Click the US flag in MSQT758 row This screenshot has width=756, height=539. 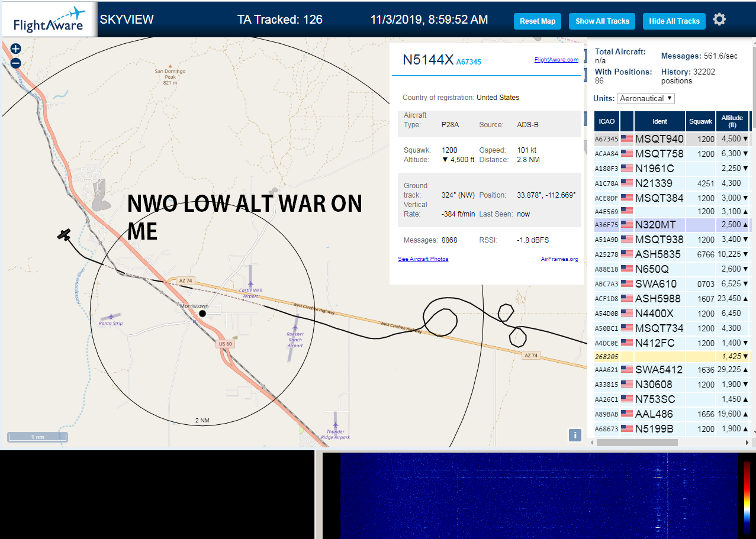pos(627,154)
